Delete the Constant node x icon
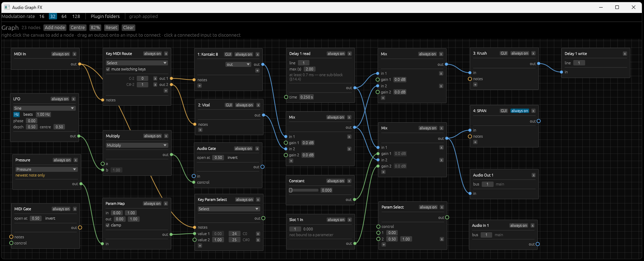The width and height of the screenshot is (644, 261). (349, 181)
